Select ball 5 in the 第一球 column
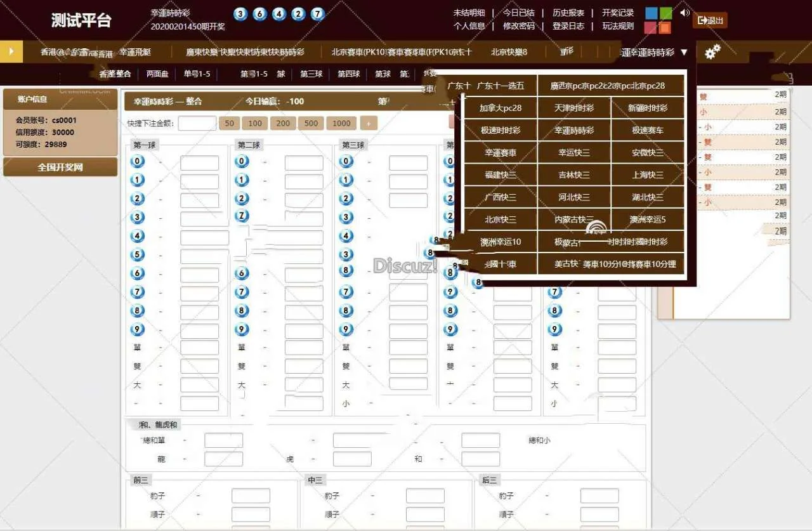This screenshot has width=812, height=531. click(138, 255)
